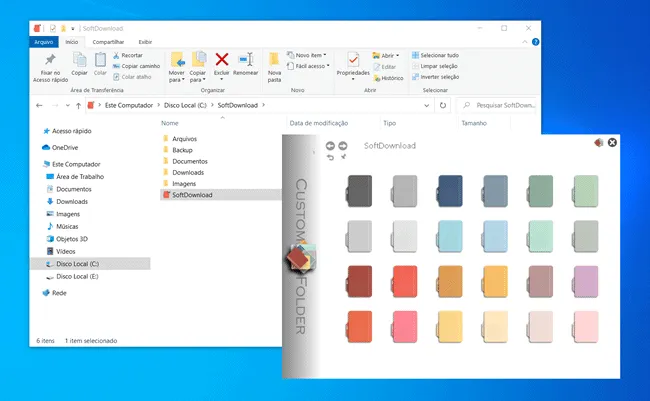Image resolution: width=650 pixels, height=401 pixels.
Task: Click Inverter seleção in ribbon
Action: [435, 77]
